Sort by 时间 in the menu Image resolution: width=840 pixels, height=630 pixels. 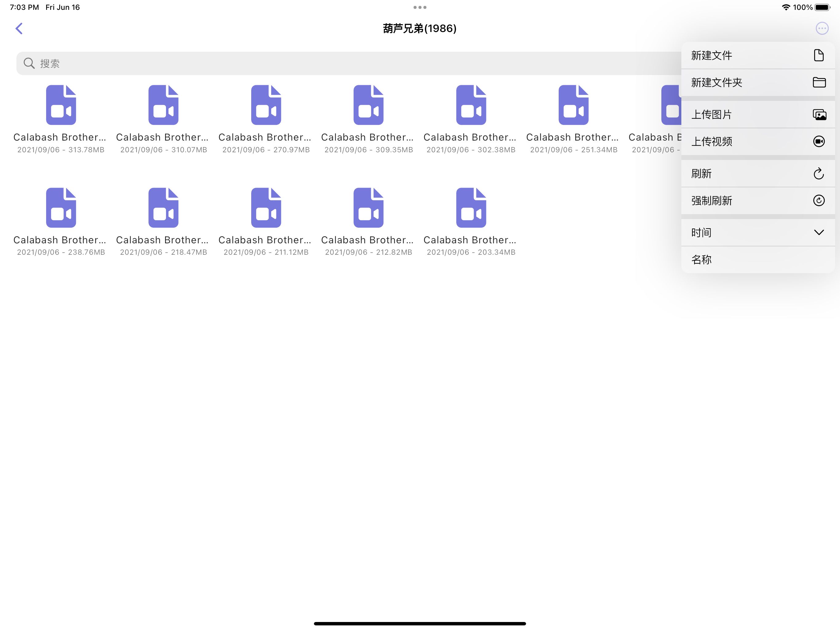(758, 233)
